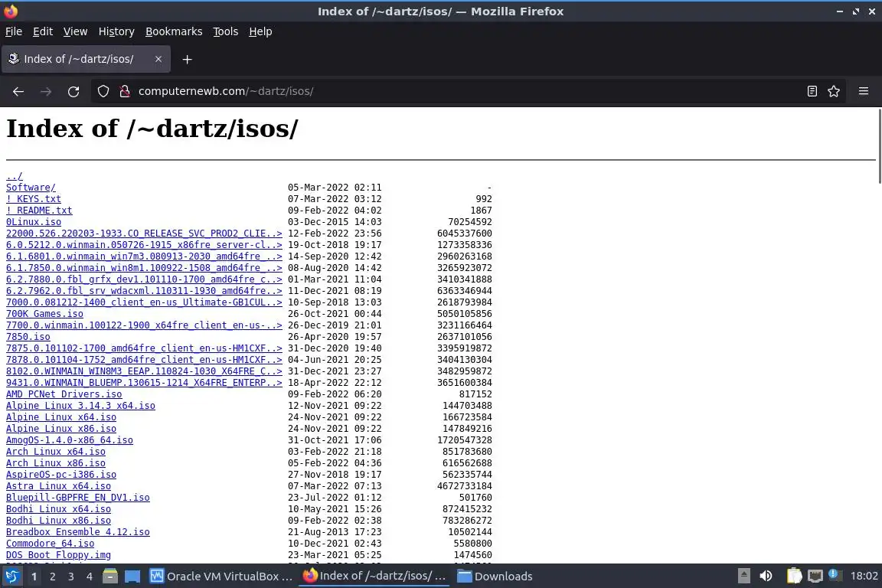Download Commodore_64.iso

click(50, 544)
